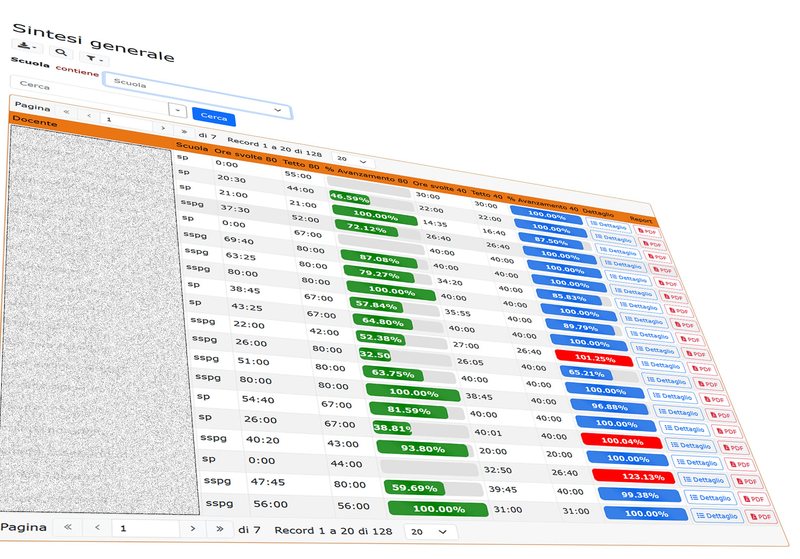Click the green 93.80% progress bar
This screenshot has height=559, width=800.
(422, 449)
